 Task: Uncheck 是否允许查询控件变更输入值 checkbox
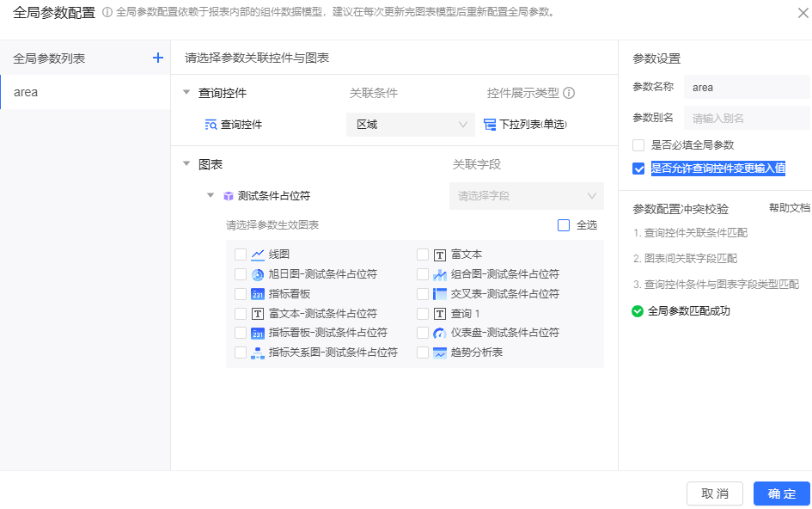coord(638,169)
